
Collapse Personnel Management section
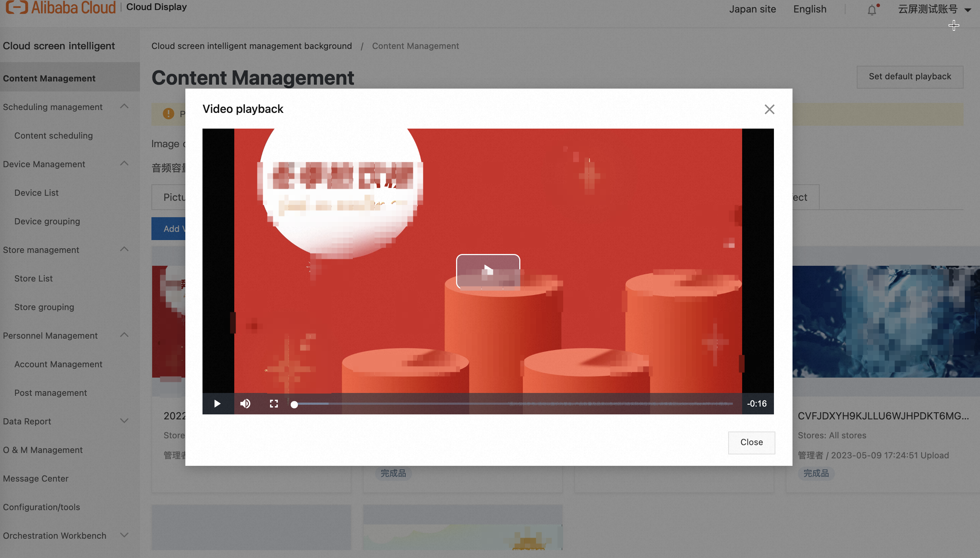[x=124, y=335]
